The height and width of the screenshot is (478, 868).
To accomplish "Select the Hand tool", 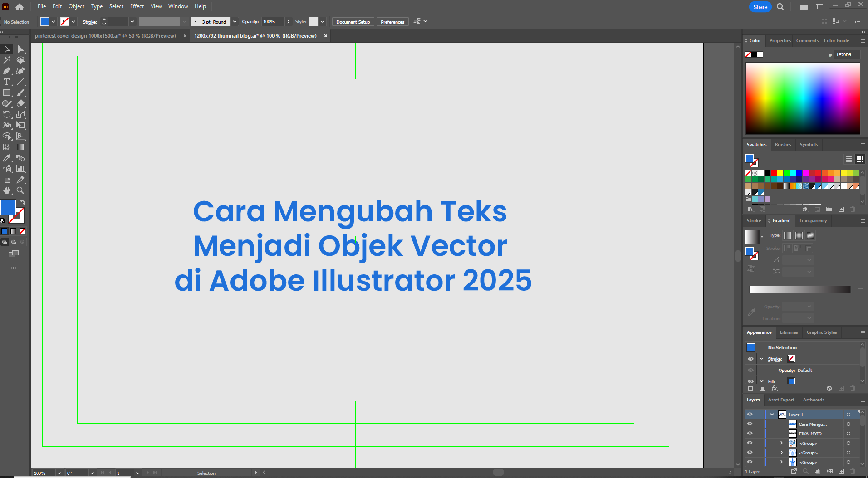I will click(x=7, y=190).
